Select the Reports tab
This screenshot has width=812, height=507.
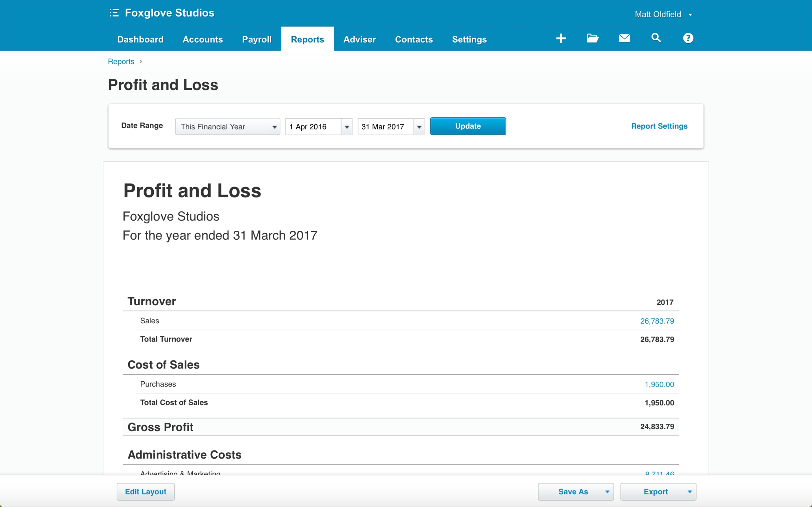point(308,39)
